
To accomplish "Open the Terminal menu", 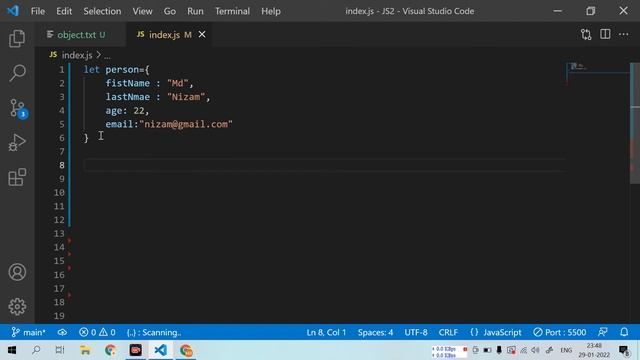I will (232, 11).
